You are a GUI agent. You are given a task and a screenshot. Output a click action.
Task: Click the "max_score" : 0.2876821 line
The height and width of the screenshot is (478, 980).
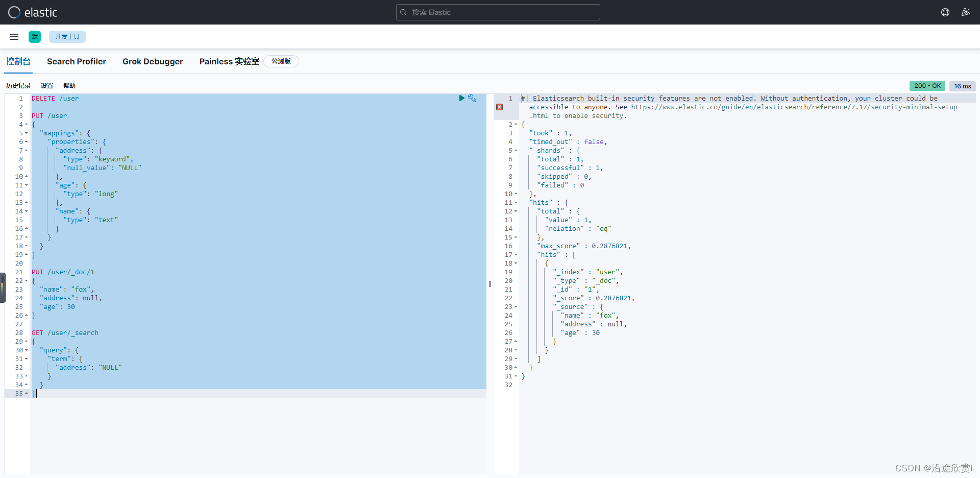584,246
